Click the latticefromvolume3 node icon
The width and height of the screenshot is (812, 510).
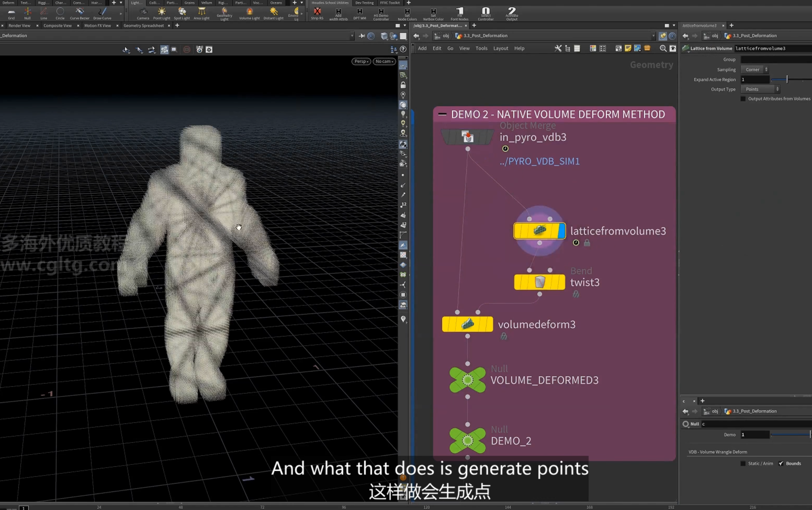click(x=539, y=231)
